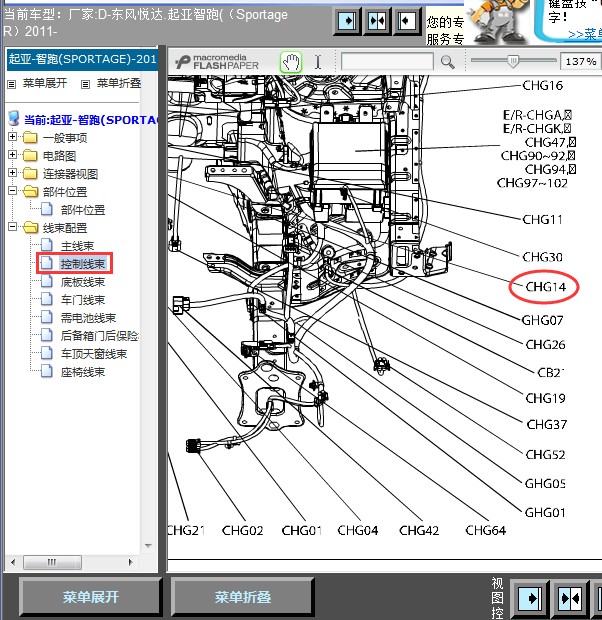Viewport: 602px width, 620px height.
Task: Click the GHG07 connector label
Action: (x=542, y=320)
